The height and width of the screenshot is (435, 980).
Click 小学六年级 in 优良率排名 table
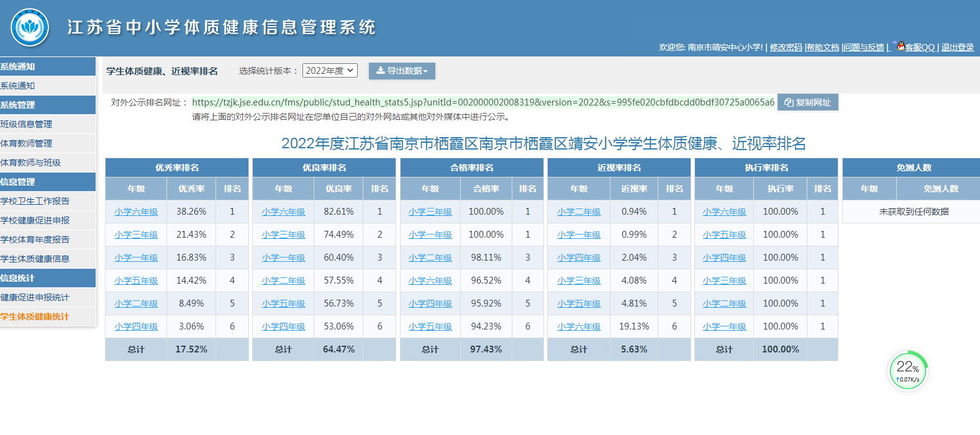(x=283, y=212)
